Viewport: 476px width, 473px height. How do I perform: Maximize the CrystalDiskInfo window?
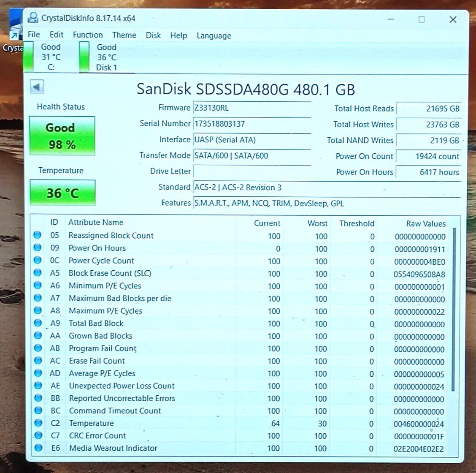pos(422,19)
